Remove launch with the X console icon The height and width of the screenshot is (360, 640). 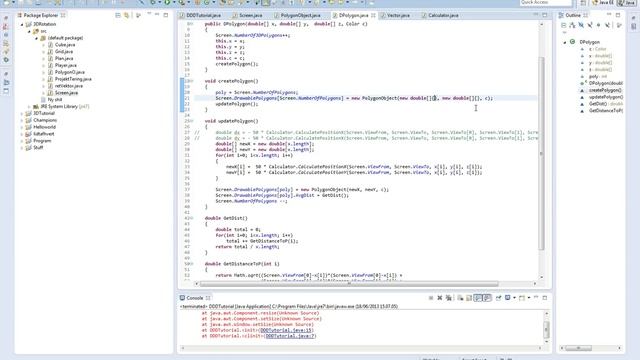point(440,298)
